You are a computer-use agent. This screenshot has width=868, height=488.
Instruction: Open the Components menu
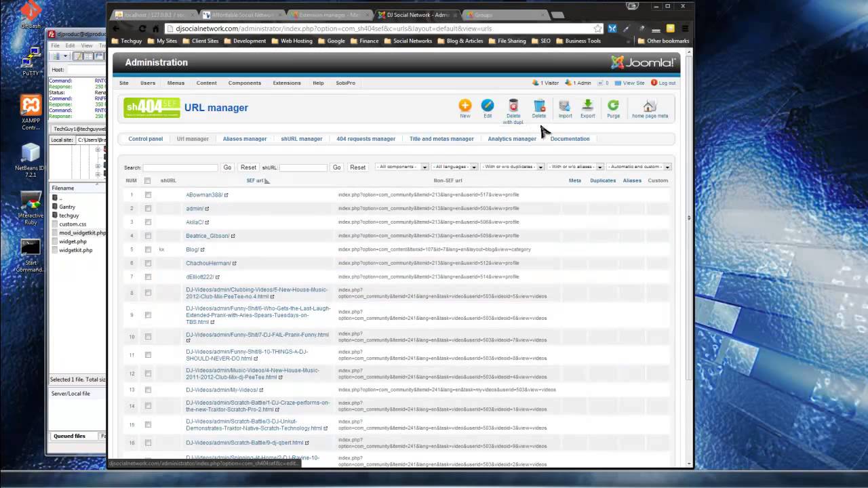click(244, 83)
